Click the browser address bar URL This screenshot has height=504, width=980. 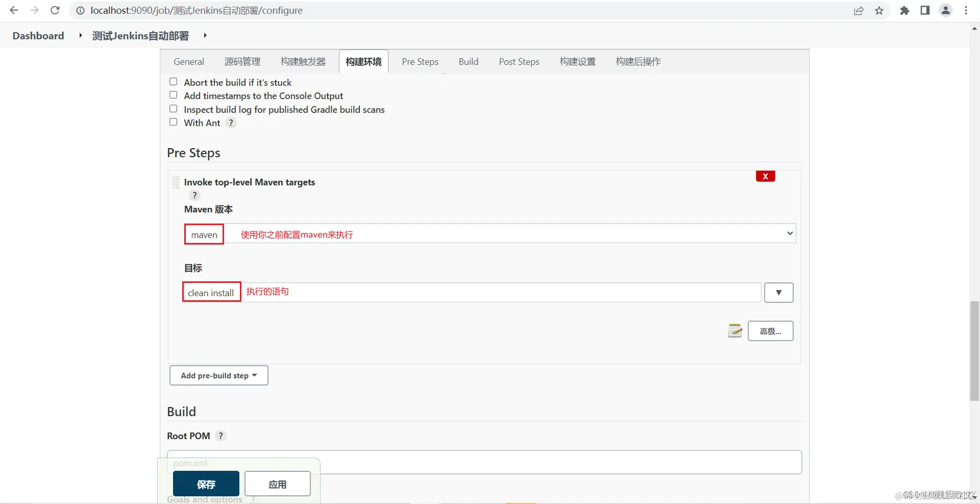pos(197,10)
